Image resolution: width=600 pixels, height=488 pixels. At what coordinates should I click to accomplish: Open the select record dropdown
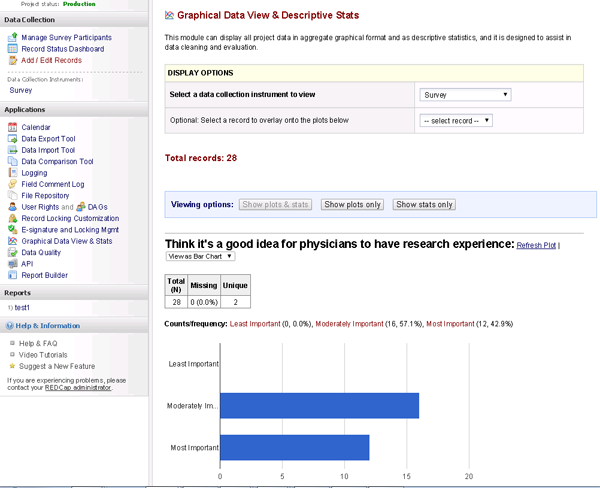(x=456, y=121)
